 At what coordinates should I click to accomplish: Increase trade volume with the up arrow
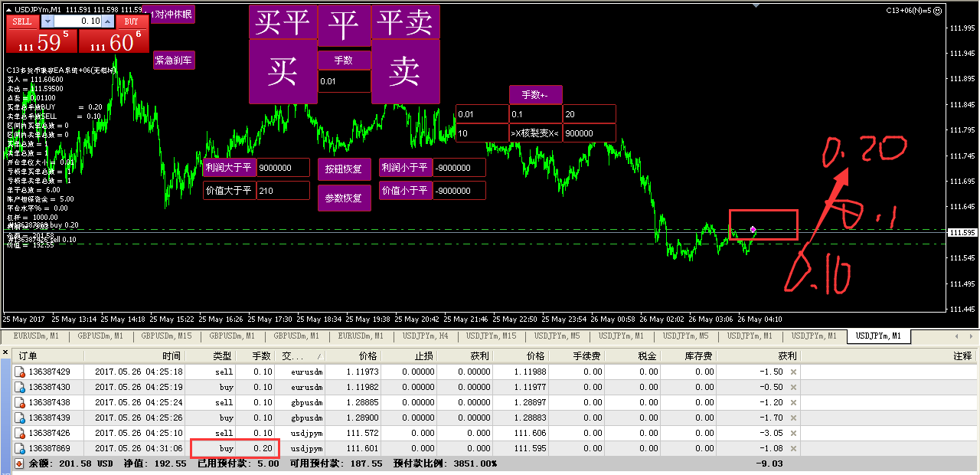coord(108,21)
